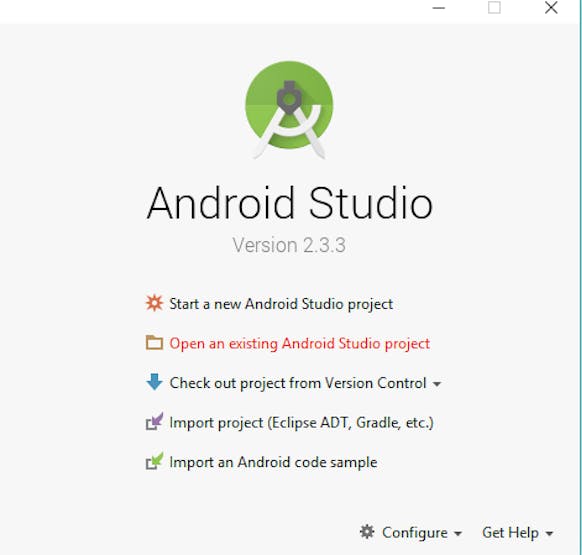Click the folder icon for existing project
The image size is (582, 555).
[154, 342]
